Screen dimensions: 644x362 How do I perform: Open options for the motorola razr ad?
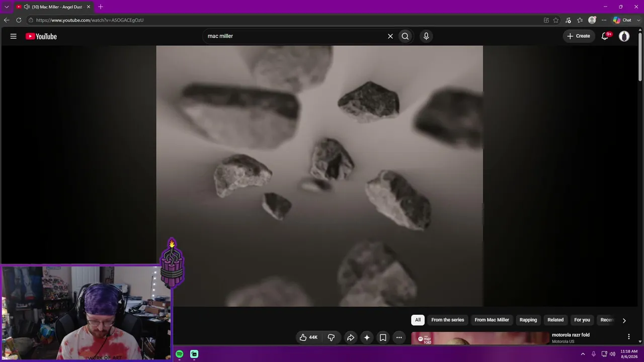coord(628,336)
